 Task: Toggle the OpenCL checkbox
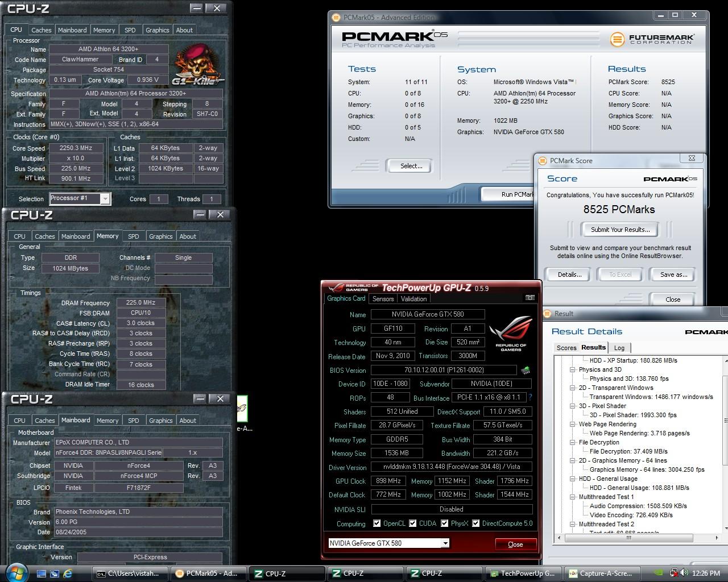377,523
